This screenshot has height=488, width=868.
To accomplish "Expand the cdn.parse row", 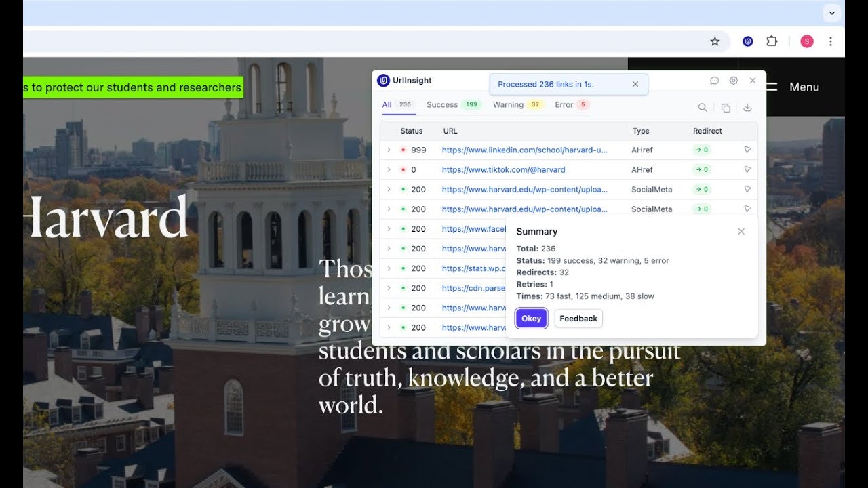I will 389,288.
